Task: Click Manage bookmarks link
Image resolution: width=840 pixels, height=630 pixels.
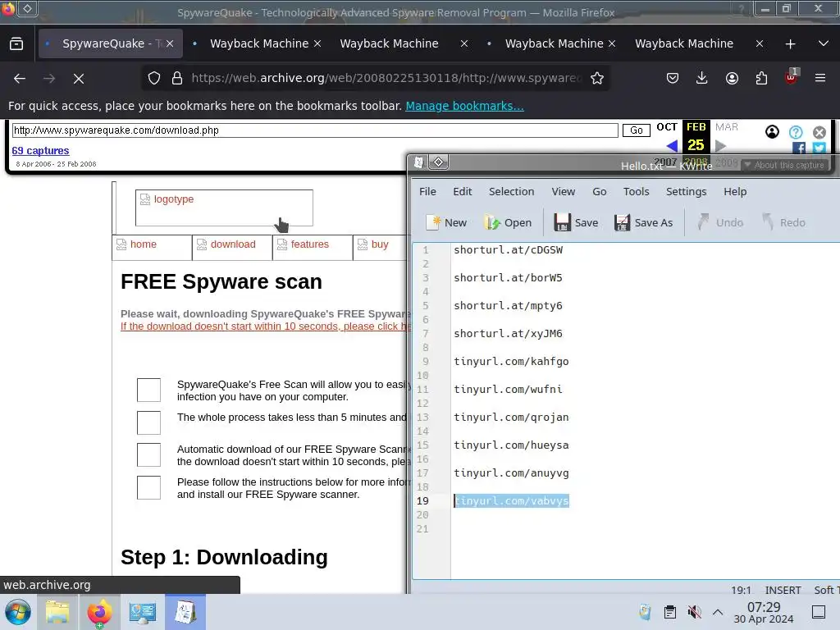Action: [x=464, y=106]
